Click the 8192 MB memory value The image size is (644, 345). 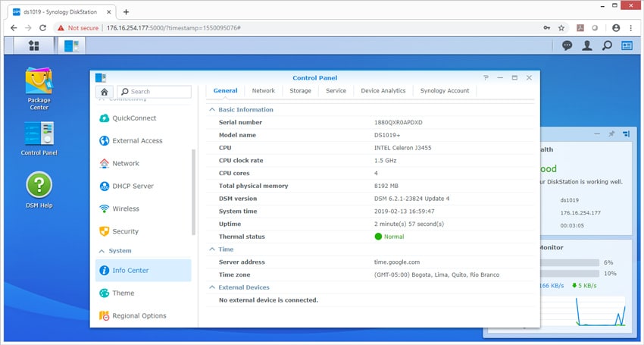386,186
